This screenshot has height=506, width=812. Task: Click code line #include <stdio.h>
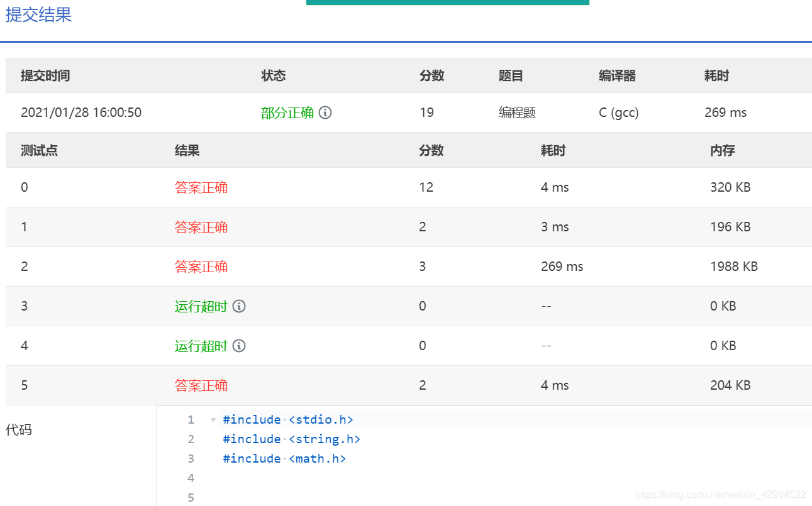288,420
